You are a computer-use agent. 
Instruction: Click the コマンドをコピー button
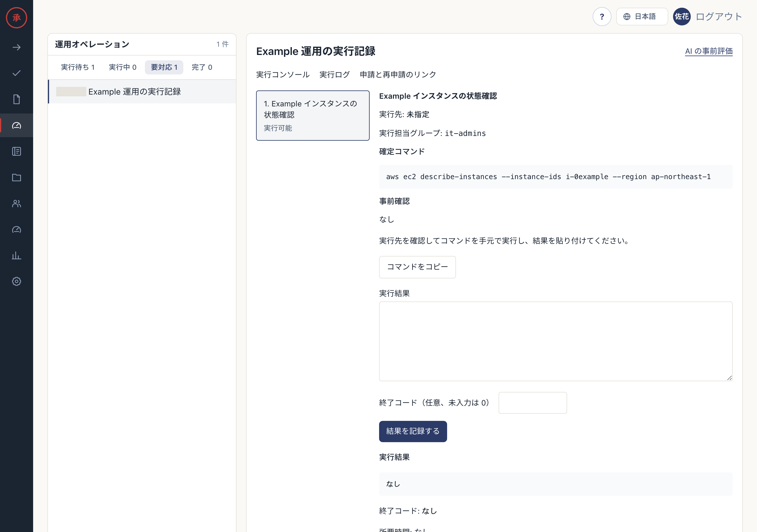tap(417, 267)
